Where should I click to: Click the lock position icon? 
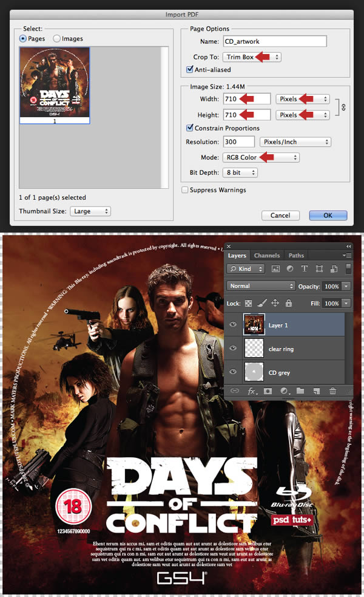pos(275,303)
